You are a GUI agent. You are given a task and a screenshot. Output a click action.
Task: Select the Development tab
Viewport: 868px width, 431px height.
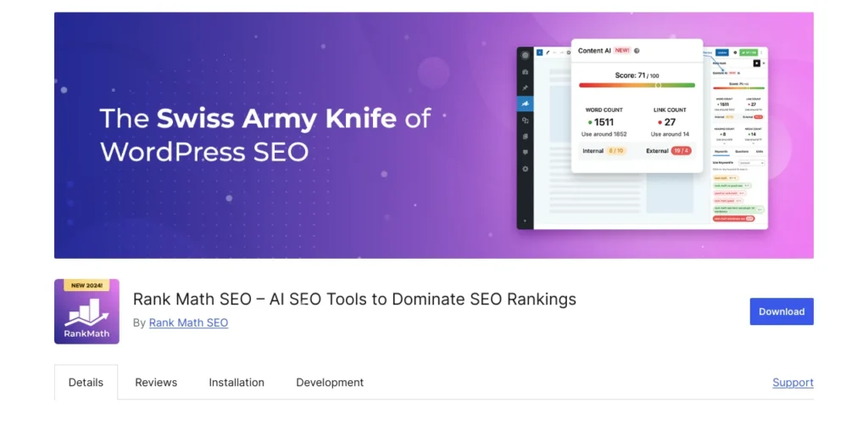pos(330,383)
